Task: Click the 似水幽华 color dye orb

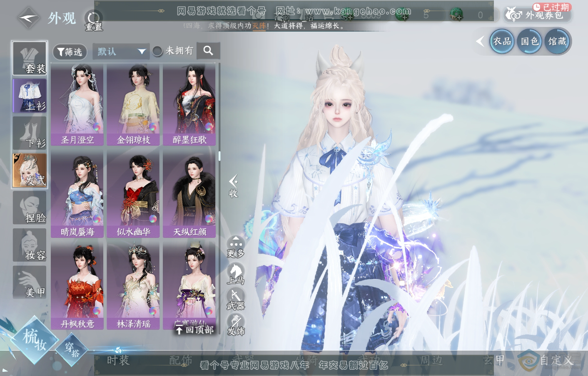Action: (x=153, y=219)
